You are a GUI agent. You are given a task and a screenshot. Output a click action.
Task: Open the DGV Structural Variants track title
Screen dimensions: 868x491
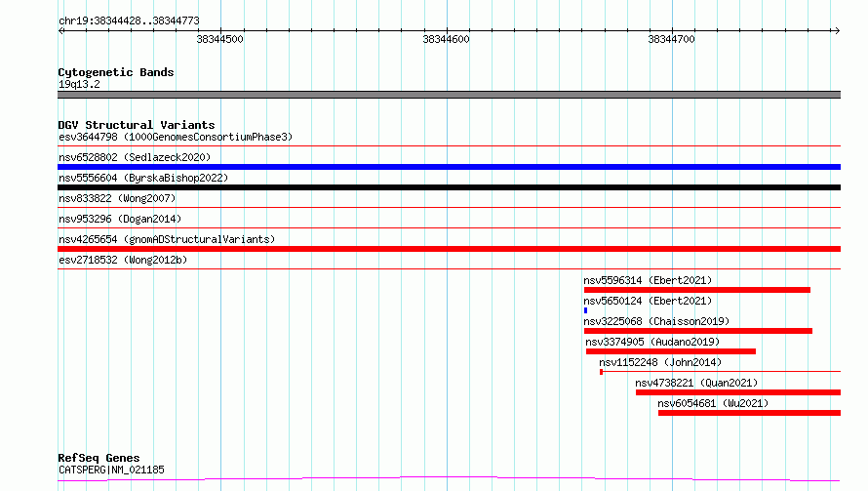click(x=137, y=125)
